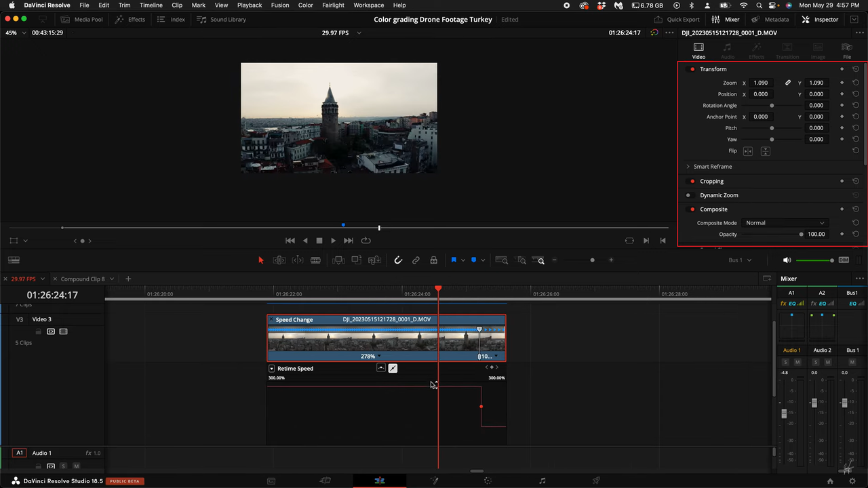Select the Razor edit mode tool
The width and height of the screenshot is (868, 488).
tap(316, 260)
